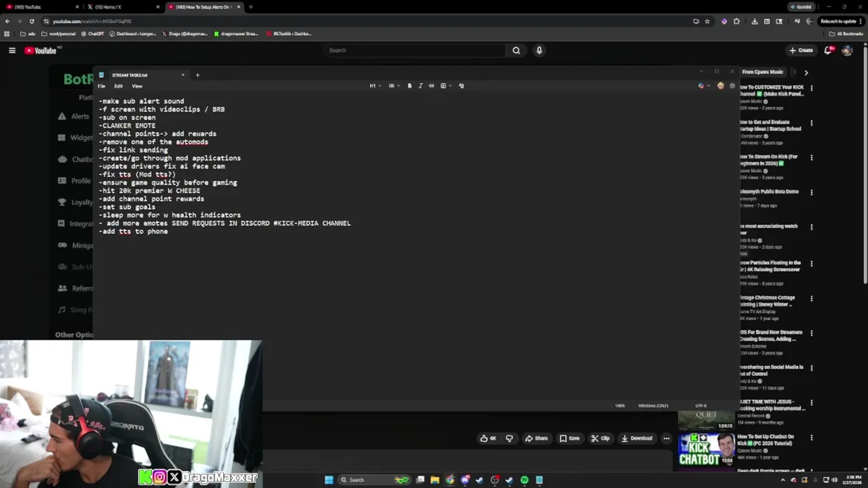Viewport: 868px width, 488px height.
Task: Open a new Chrome tab
Action: point(251,7)
